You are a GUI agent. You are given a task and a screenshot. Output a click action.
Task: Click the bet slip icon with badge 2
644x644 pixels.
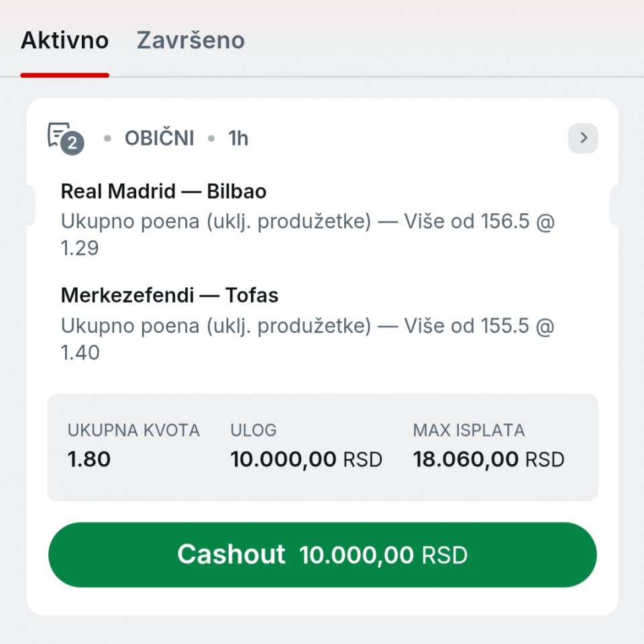click(x=61, y=136)
